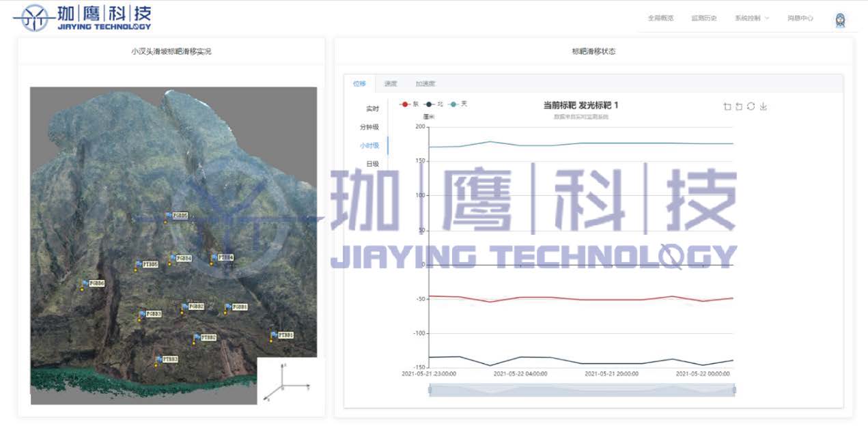Expand the 系统控制 dropdown menu
Image resolution: width=868 pixels, height=439 pixels.
click(751, 18)
